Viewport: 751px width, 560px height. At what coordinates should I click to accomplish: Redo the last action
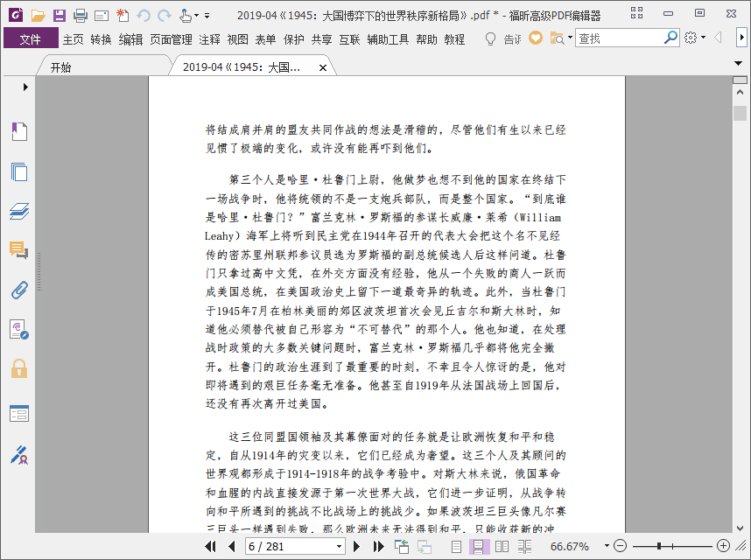165,16
